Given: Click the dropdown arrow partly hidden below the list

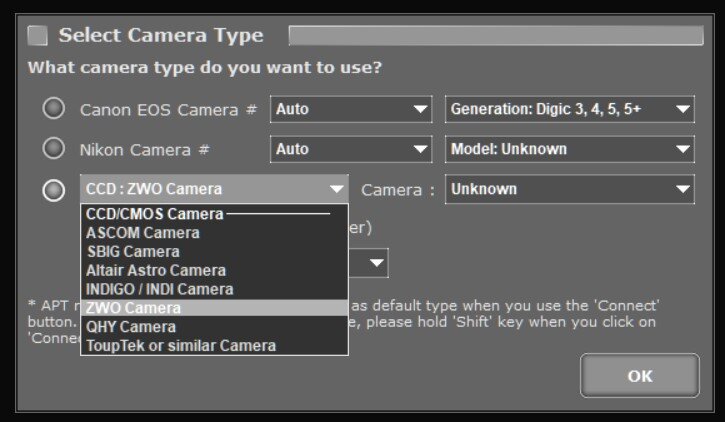Looking at the screenshot, I should tap(376, 263).
